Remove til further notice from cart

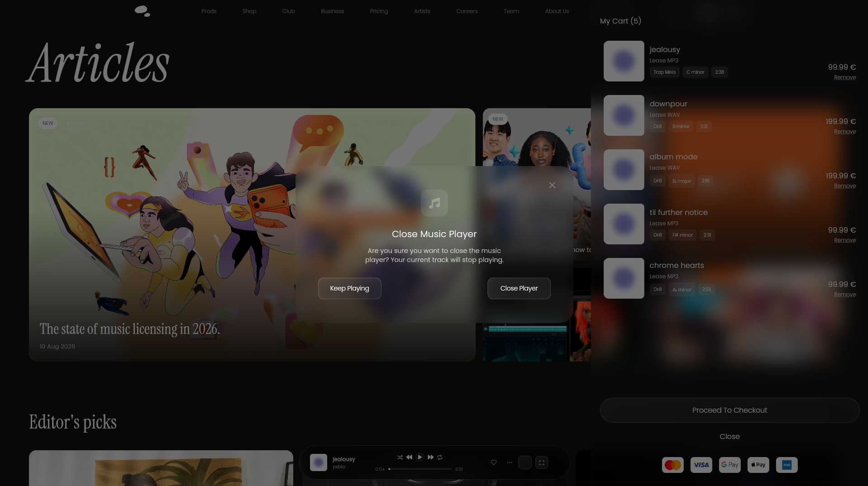[x=845, y=240]
